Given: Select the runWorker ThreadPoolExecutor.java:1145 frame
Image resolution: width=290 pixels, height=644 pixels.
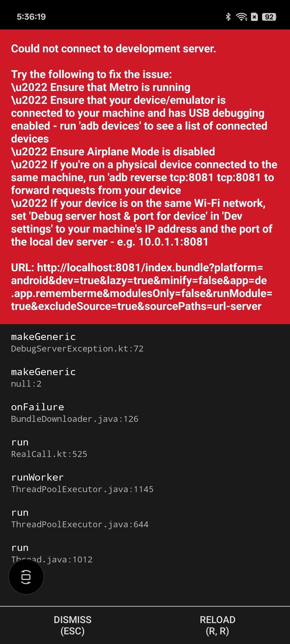Looking at the screenshot, I should coord(145,483).
